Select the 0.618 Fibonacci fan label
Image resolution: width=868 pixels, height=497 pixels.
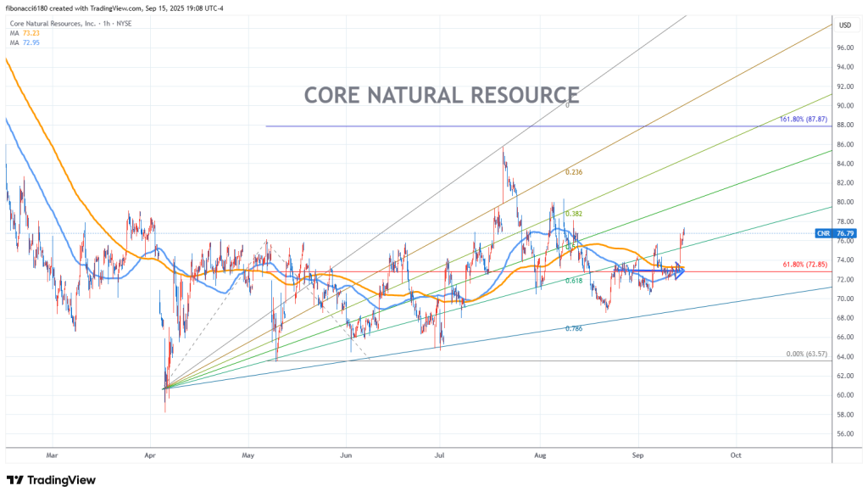point(574,281)
